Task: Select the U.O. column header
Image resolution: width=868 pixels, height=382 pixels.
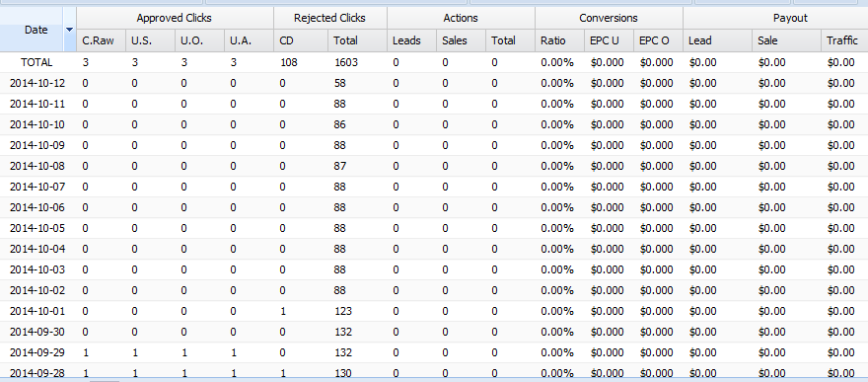Action: pos(200,40)
